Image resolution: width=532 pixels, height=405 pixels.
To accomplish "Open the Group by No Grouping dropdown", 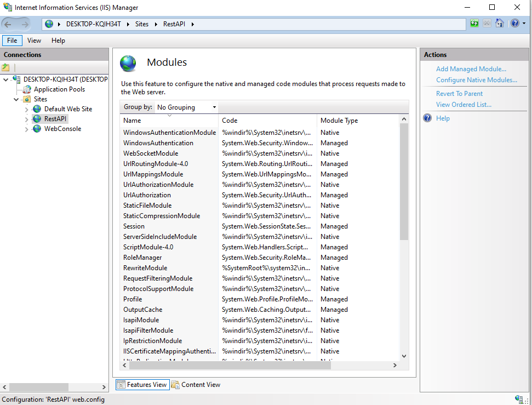I will [186, 107].
